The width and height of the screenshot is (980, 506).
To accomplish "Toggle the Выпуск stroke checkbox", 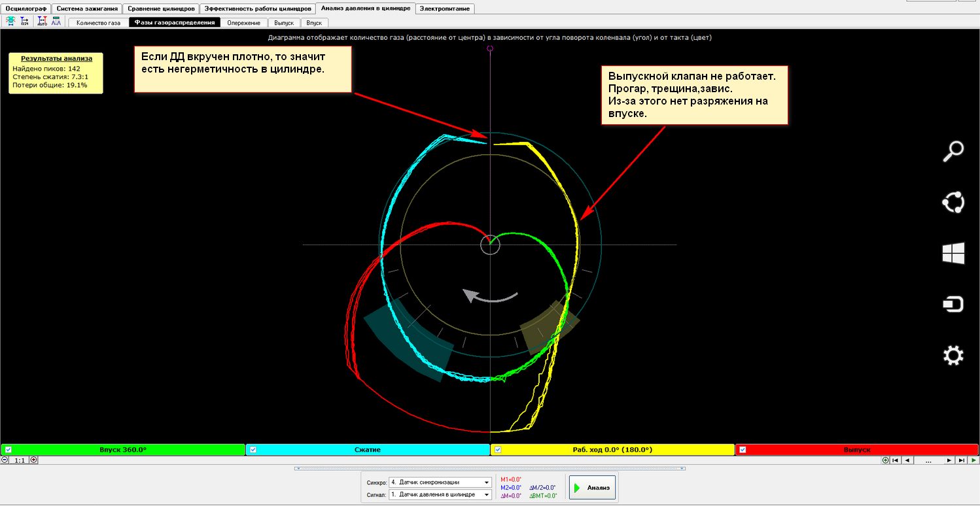I will (743, 450).
